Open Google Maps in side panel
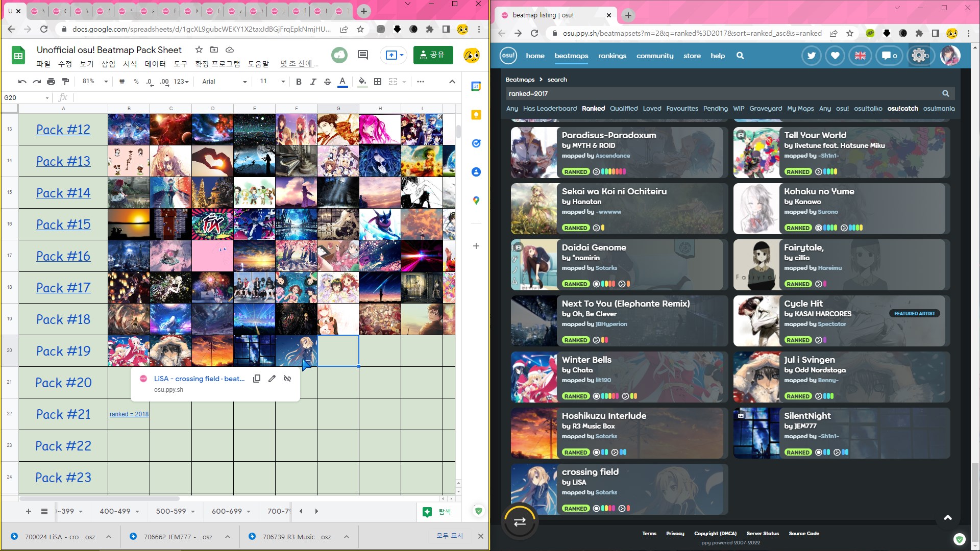 pos(476,201)
